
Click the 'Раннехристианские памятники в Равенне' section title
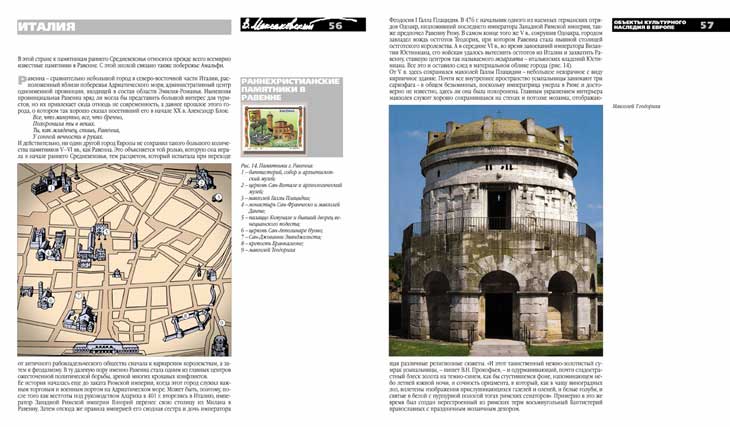tap(291, 89)
